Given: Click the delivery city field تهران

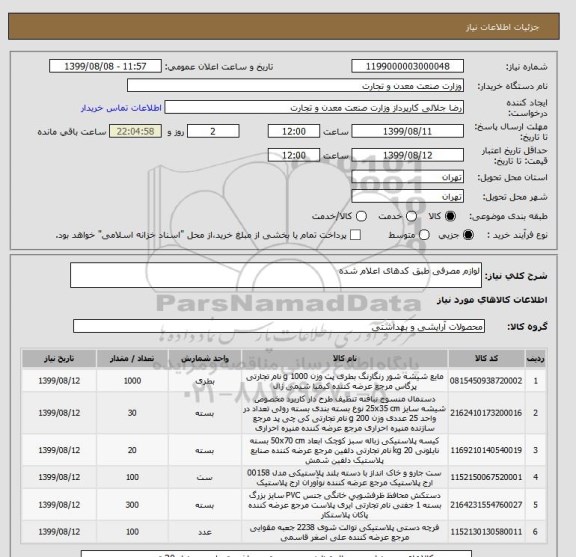Looking at the screenshot, I should click(407, 197).
